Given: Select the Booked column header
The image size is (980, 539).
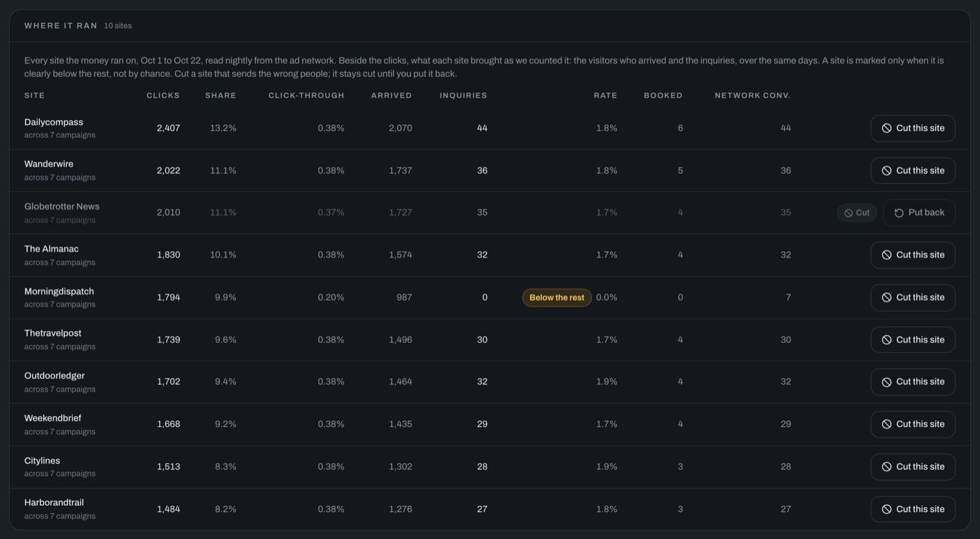Looking at the screenshot, I should 663,96.
